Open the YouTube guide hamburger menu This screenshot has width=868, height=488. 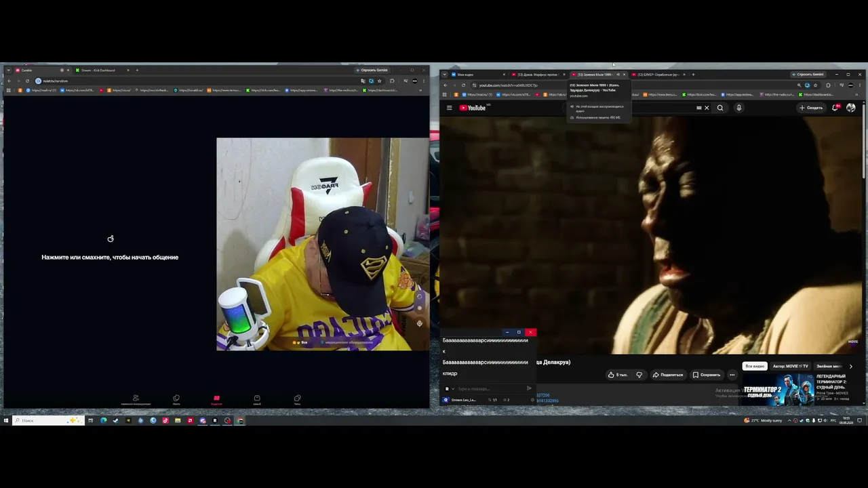click(x=449, y=108)
